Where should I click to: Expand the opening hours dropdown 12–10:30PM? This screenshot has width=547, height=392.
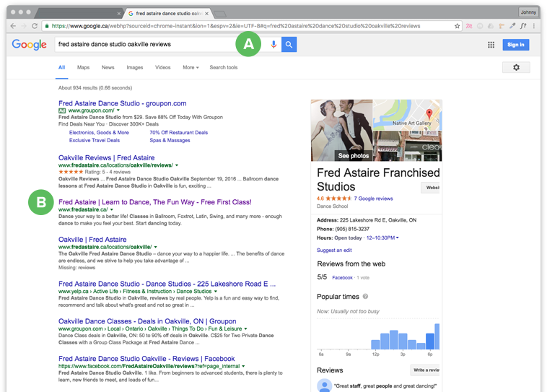pos(382,238)
